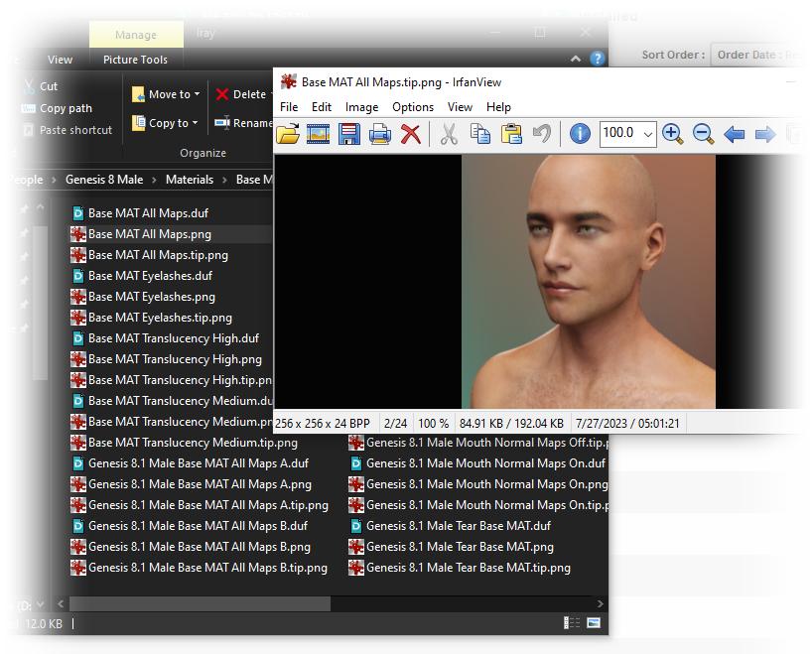
Task: Delete the image using the red X
Action: tap(411, 134)
